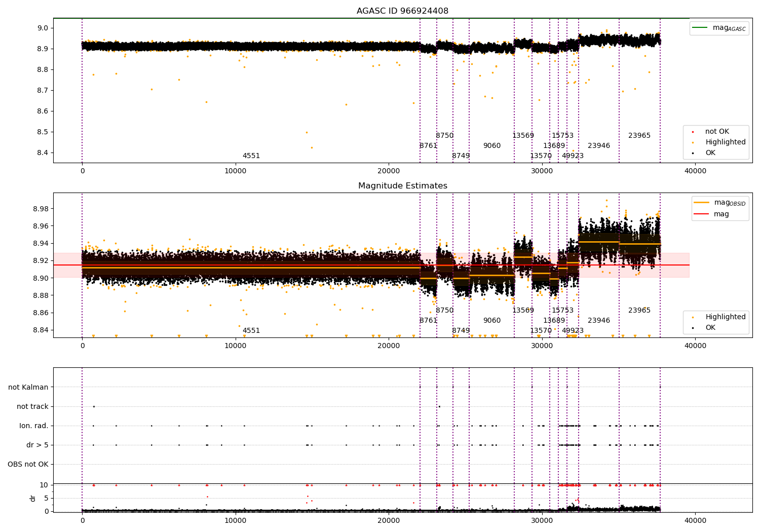Click the '8.94' y-axis tick label
This screenshot has height=532, width=760.
click(42, 244)
